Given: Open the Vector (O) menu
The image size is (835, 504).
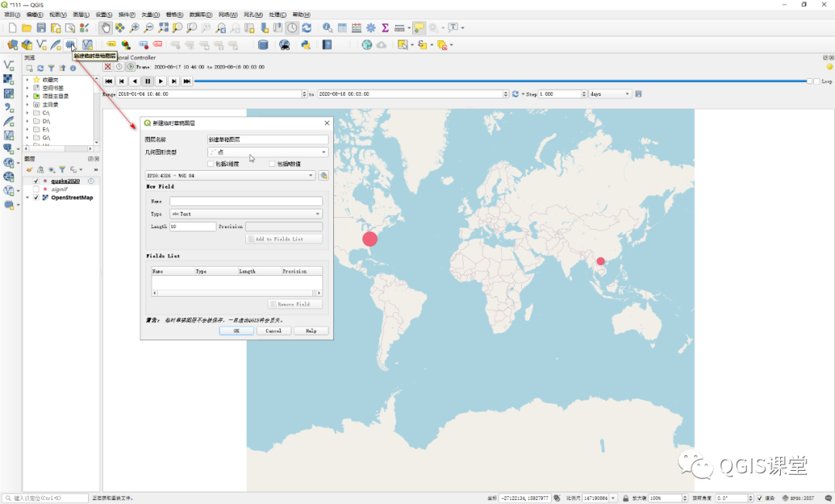Looking at the screenshot, I should (151, 15).
